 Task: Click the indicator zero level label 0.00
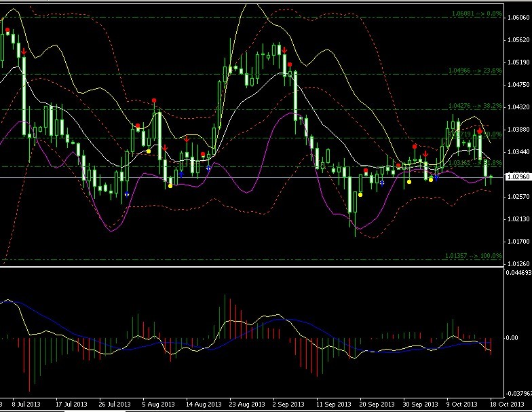512,338
